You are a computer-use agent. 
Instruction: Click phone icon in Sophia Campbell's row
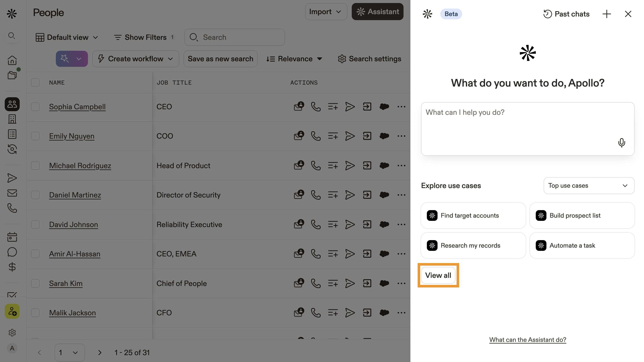tap(316, 107)
